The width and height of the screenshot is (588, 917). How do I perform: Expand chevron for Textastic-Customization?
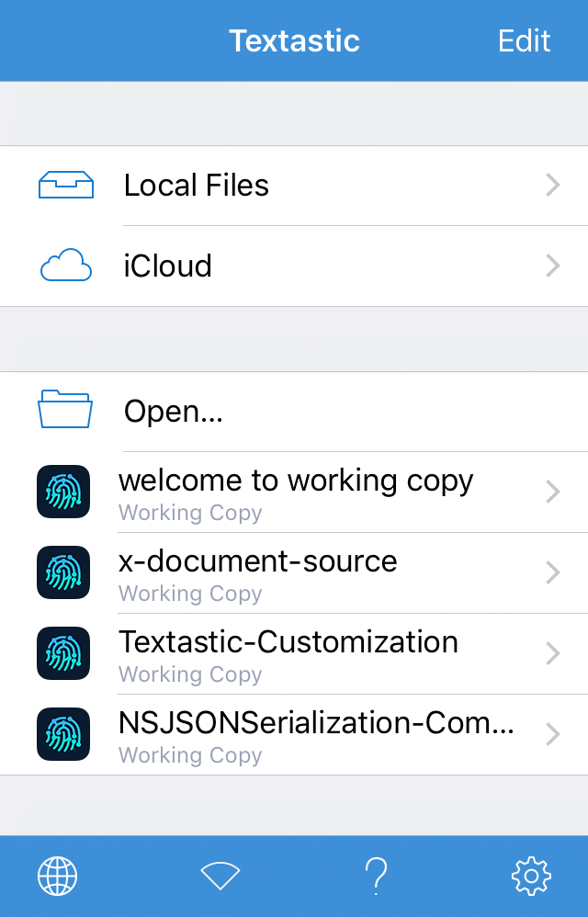tap(552, 653)
